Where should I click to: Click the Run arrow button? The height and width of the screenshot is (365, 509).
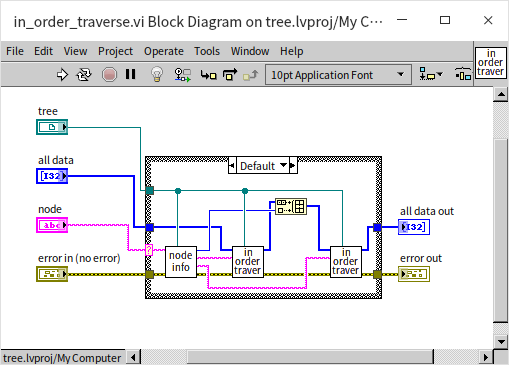pyautogui.click(x=62, y=75)
